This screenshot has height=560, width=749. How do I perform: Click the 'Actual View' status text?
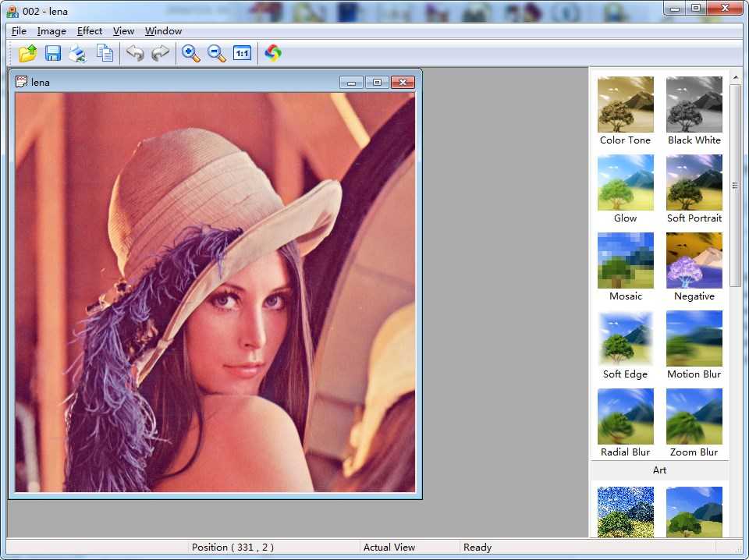[389, 547]
